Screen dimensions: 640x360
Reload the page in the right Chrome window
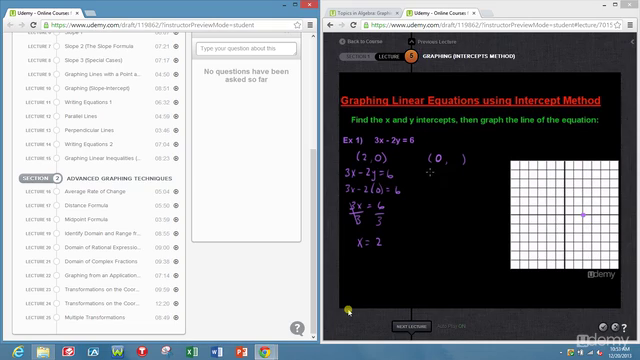pos(353,25)
